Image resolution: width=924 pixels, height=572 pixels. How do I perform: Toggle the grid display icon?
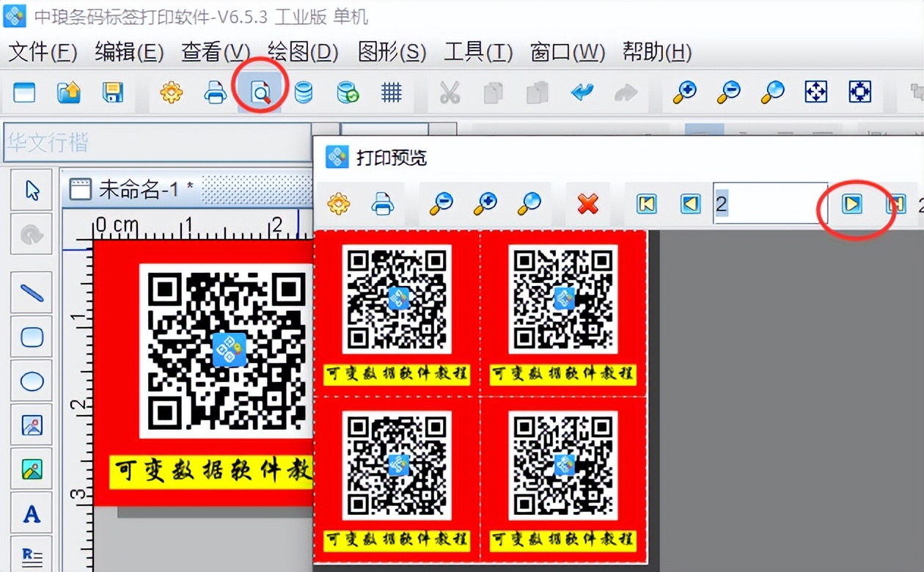392,92
